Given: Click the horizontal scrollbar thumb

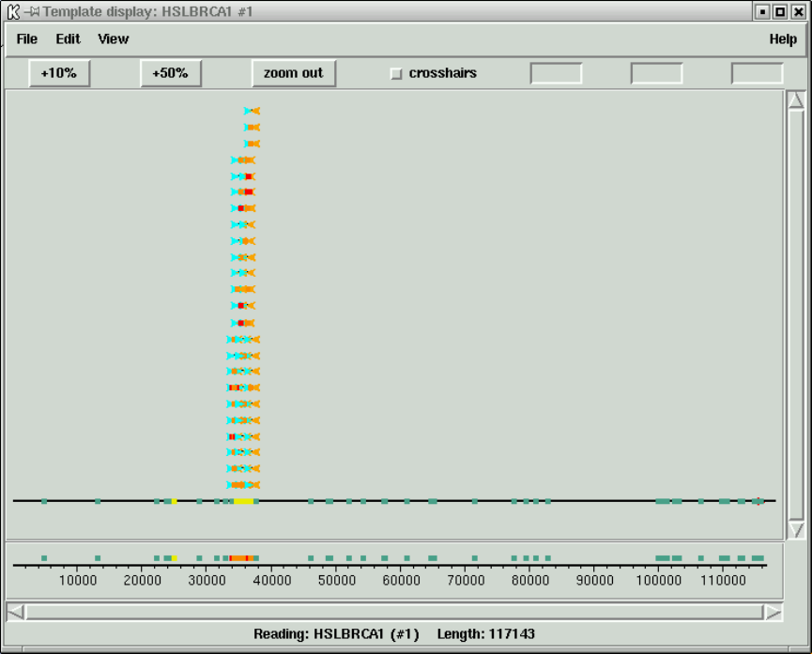Looking at the screenshot, I should point(394,612).
